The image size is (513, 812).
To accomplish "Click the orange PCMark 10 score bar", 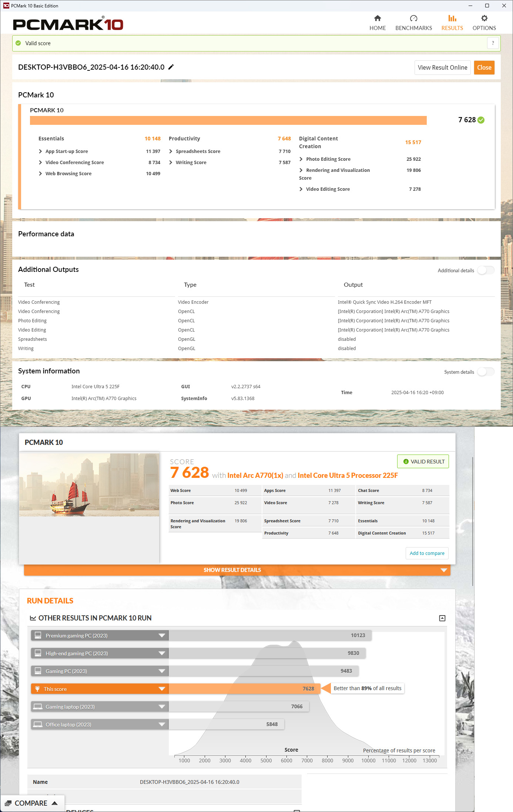I will coord(228,120).
